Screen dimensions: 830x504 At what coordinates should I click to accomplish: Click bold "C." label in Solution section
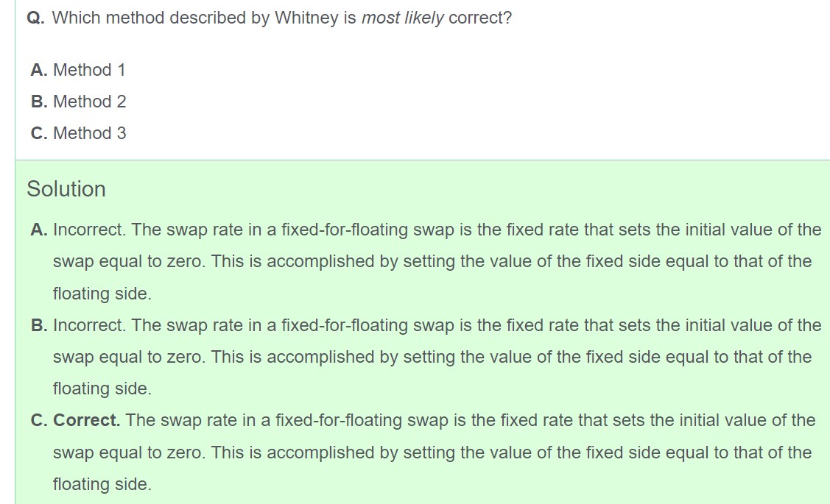click(x=40, y=421)
